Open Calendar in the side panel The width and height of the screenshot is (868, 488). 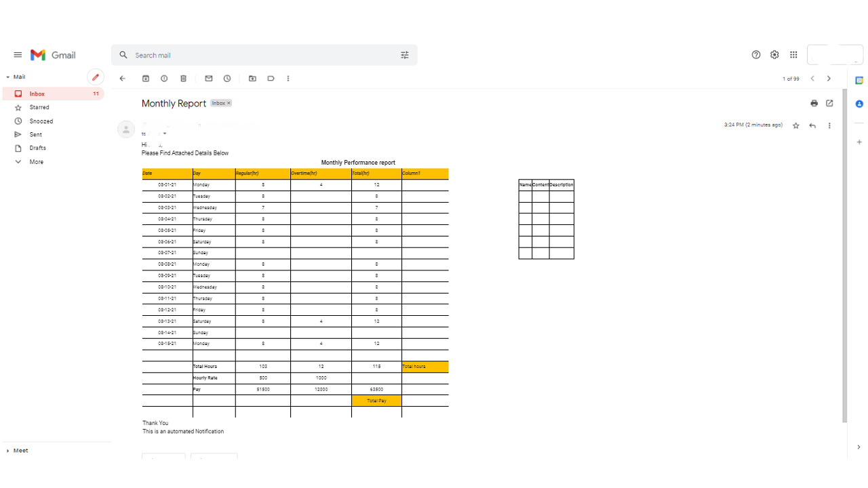click(859, 80)
